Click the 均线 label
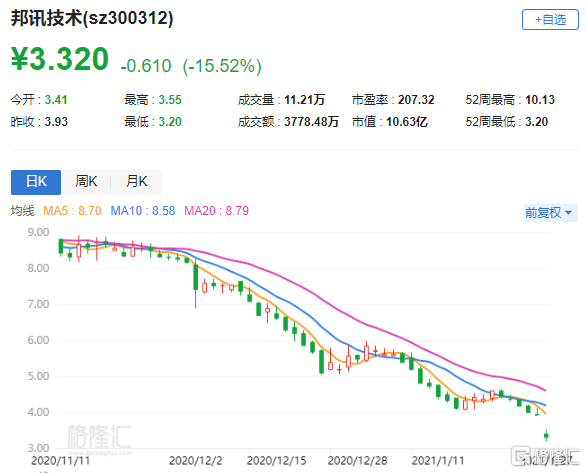 (x=22, y=211)
